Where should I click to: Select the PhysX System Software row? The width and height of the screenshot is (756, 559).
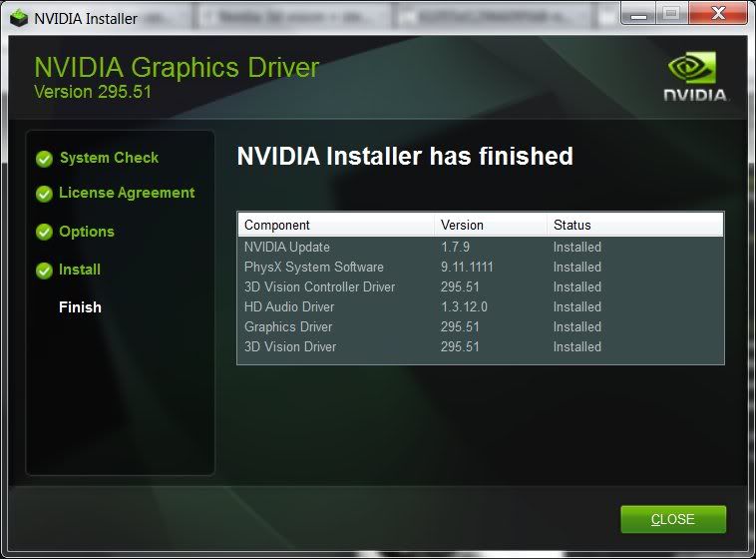[x=481, y=267]
